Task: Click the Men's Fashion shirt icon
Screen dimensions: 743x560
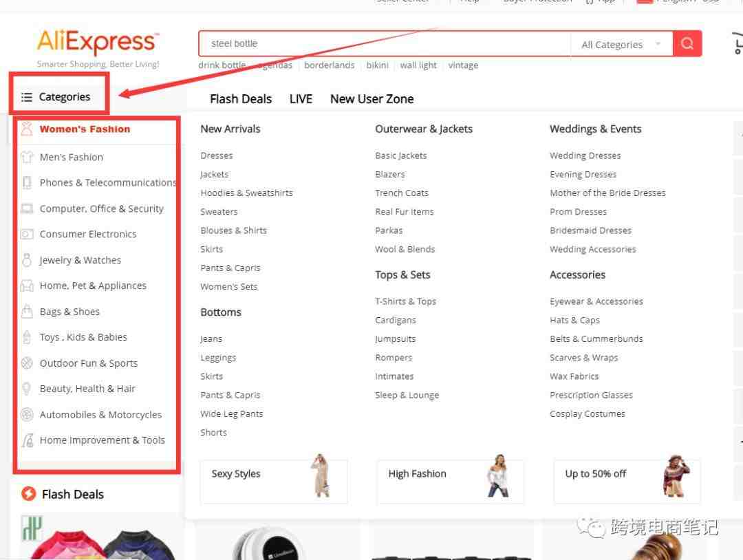Action: [27, 157]
